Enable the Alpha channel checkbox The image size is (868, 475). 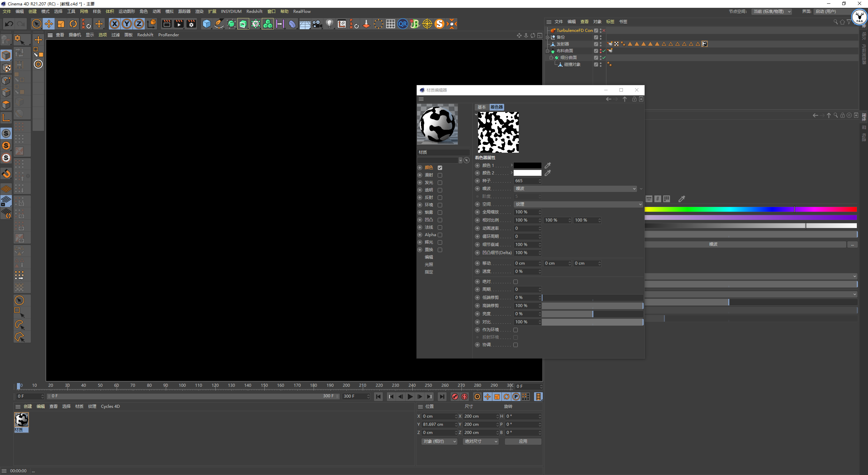click(440, 235)
